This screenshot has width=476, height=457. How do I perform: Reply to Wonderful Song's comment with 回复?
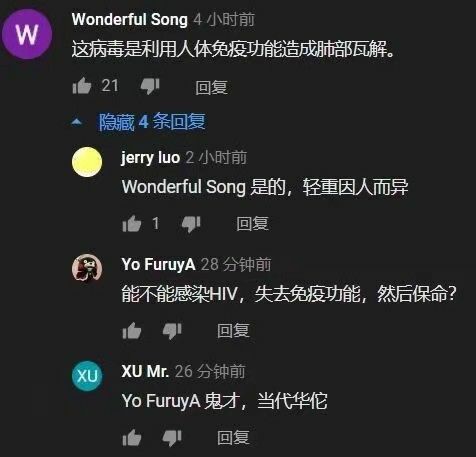click(x=211, y=88)
